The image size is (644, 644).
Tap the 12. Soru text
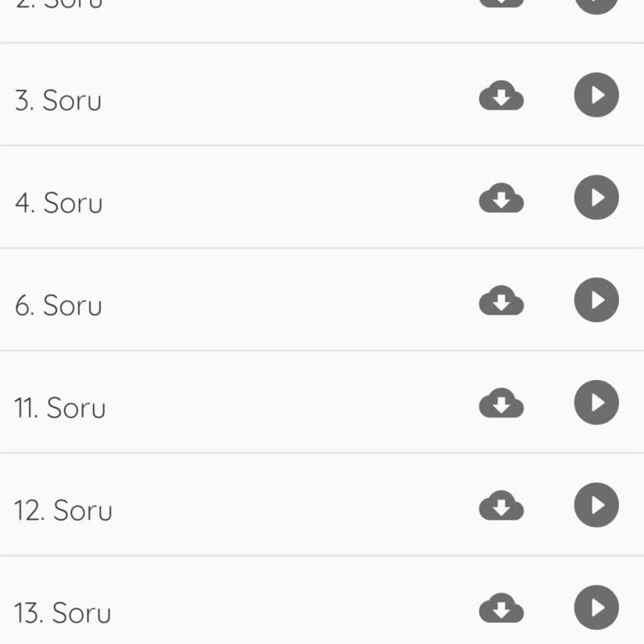(x=63, y=510)
